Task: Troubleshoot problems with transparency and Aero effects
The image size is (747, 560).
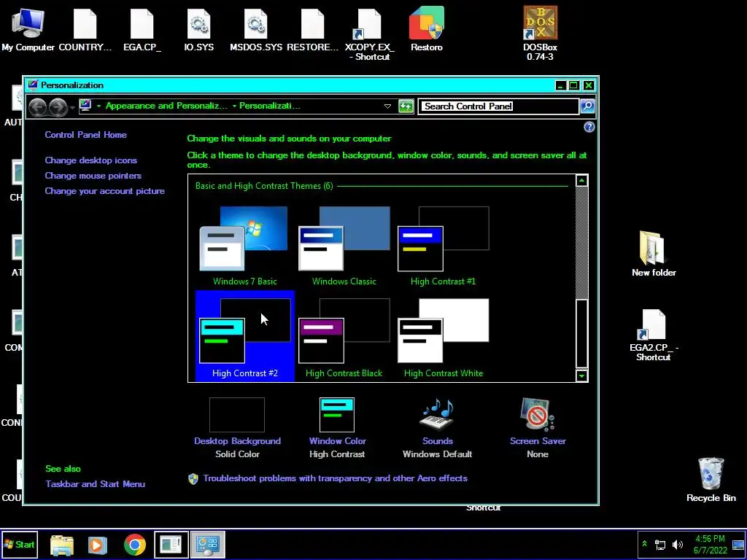Action: pos(335,478)
